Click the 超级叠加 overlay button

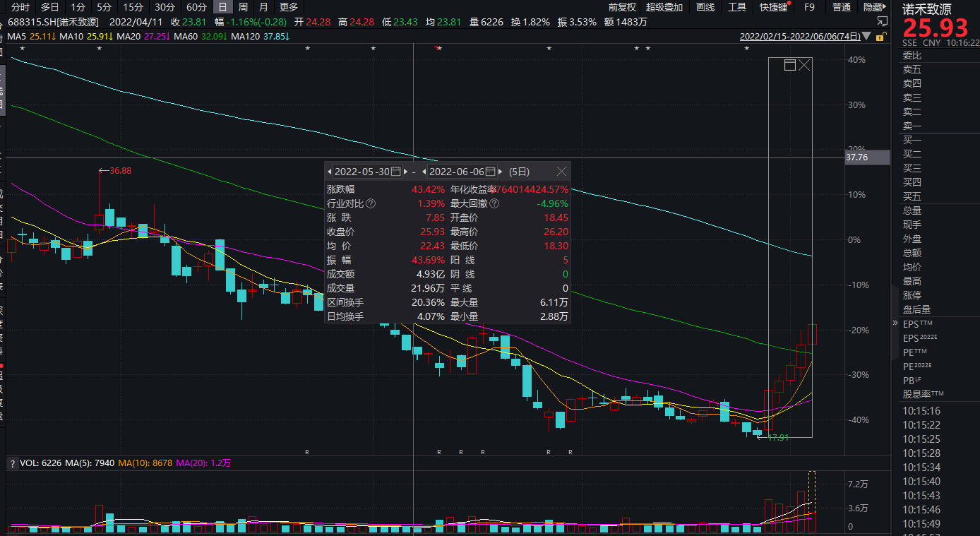664,7
